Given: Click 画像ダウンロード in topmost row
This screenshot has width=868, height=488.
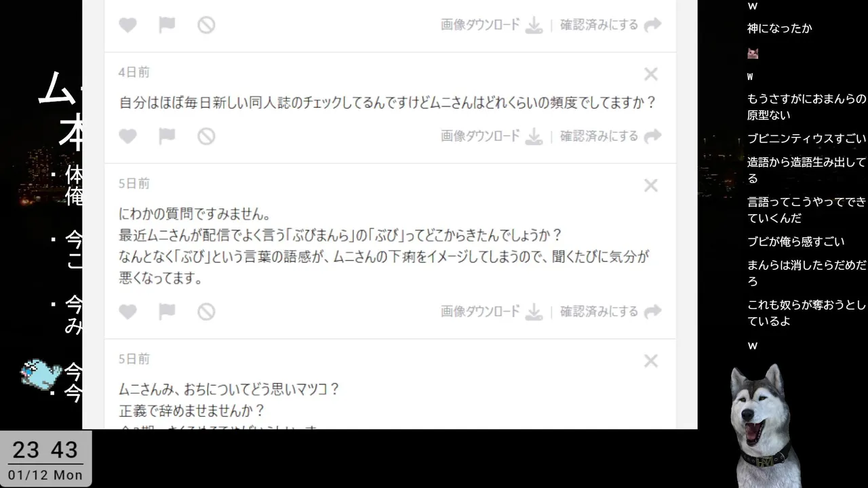Looking at the screenshot, I should pyautogui.click(x=492, y=25).
